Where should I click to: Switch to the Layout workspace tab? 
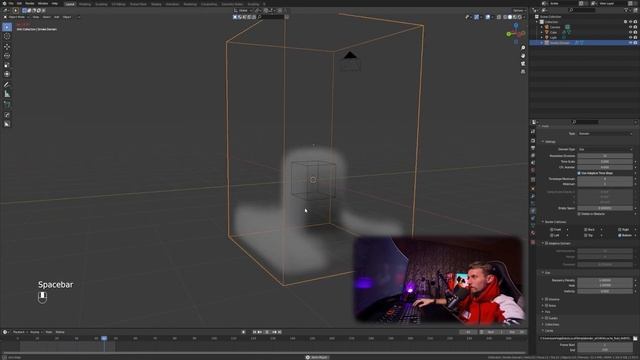(x=70, y=4)
